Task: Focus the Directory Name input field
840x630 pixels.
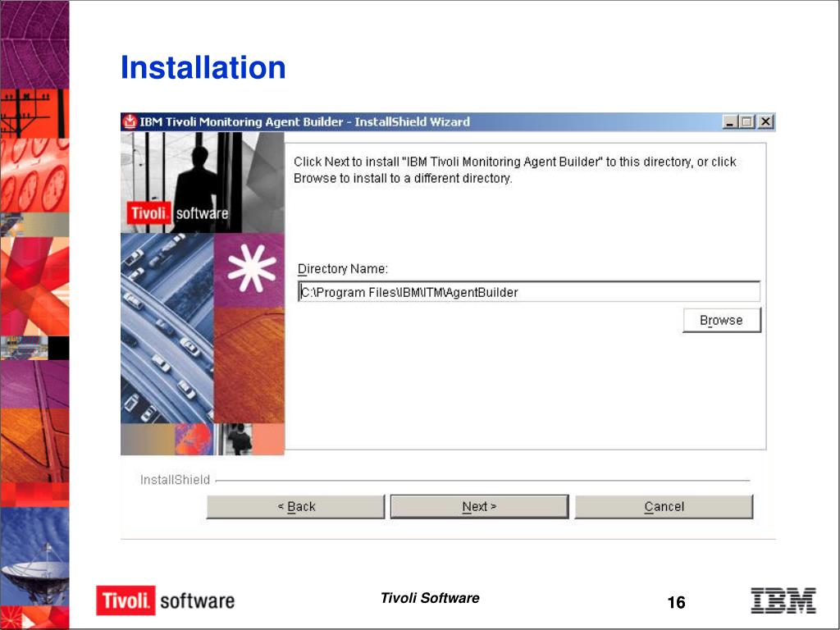Action: [529, 292]
